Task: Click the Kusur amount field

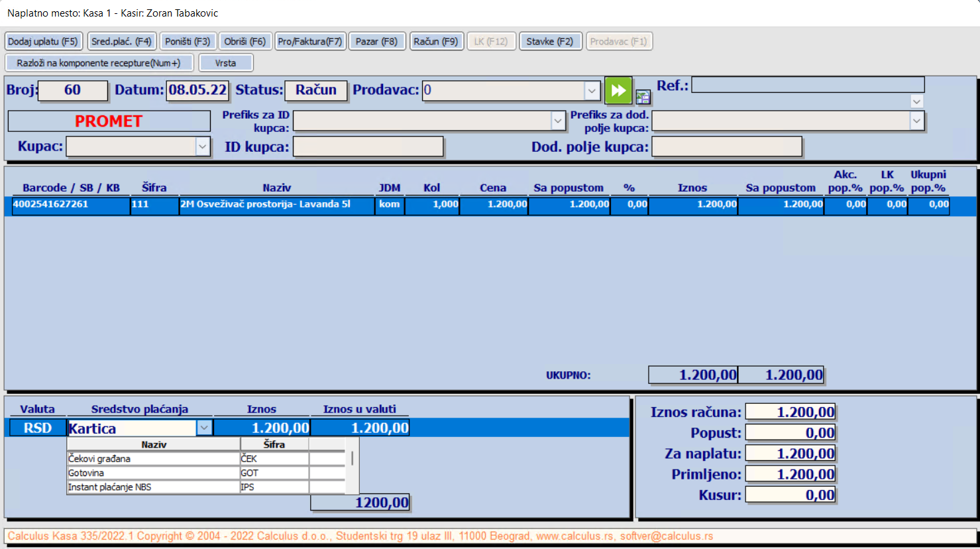Action: point(790,495)
